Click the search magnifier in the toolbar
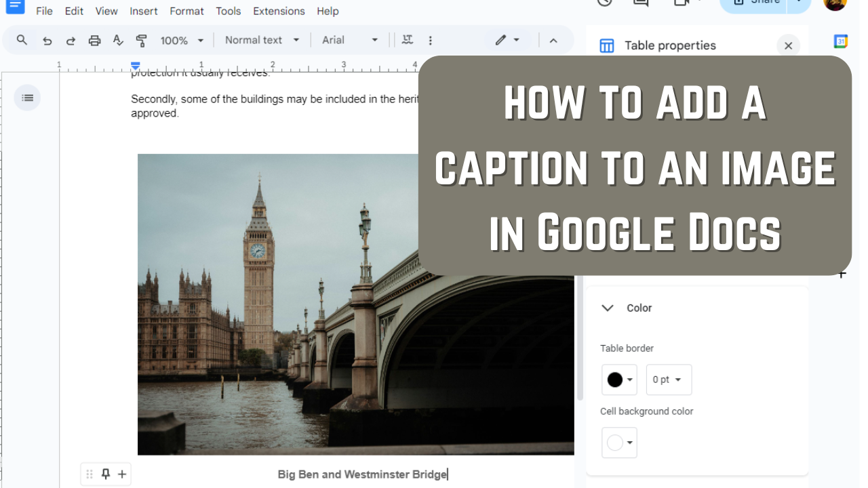The image size is (868, 488). 22,40
